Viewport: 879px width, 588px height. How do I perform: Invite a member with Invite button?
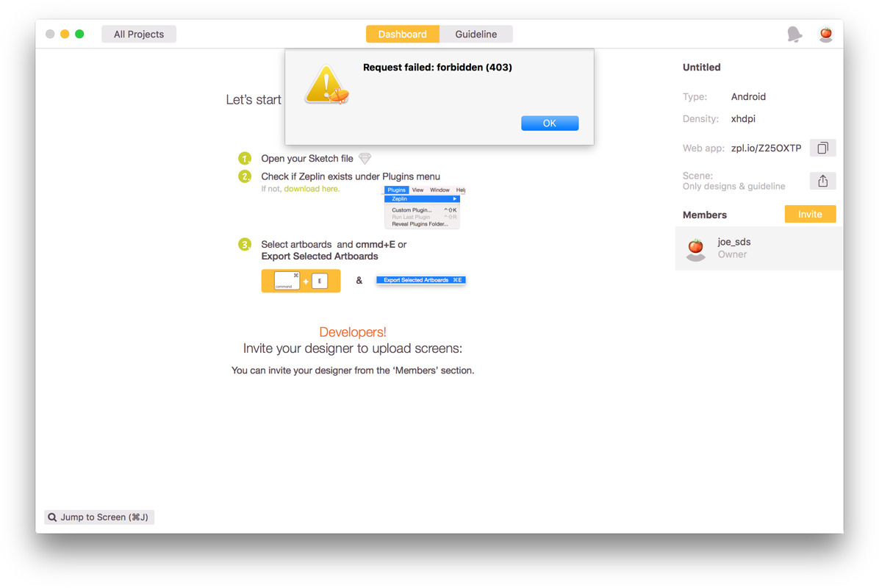[x=810, y=214]
